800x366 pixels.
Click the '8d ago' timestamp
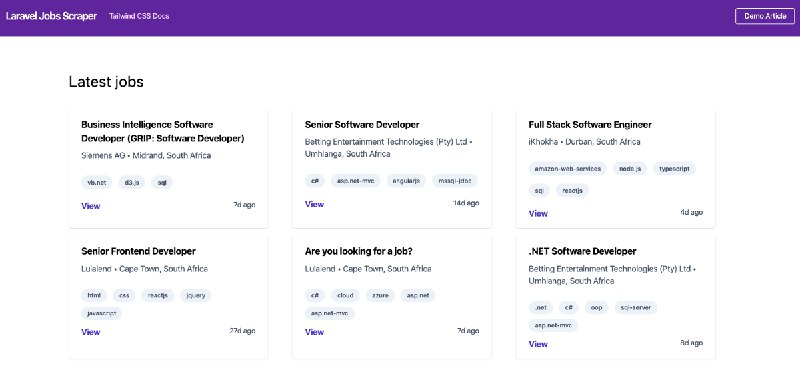click(x=691, y=344)
